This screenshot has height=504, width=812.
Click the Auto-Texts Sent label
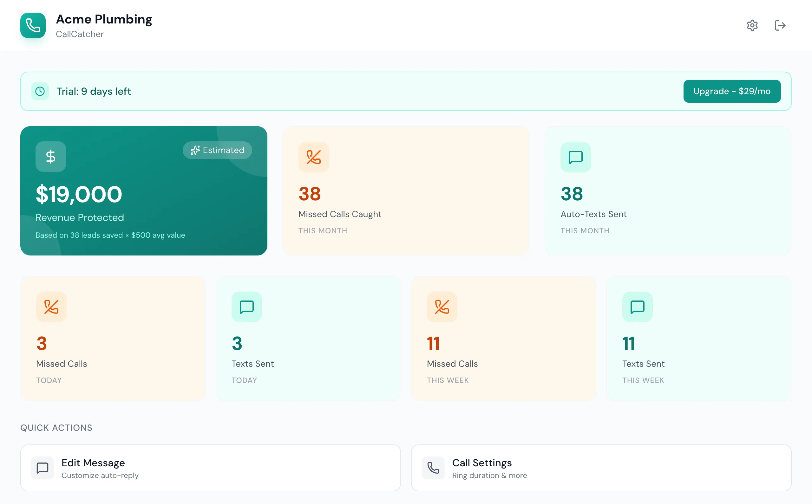593,214
